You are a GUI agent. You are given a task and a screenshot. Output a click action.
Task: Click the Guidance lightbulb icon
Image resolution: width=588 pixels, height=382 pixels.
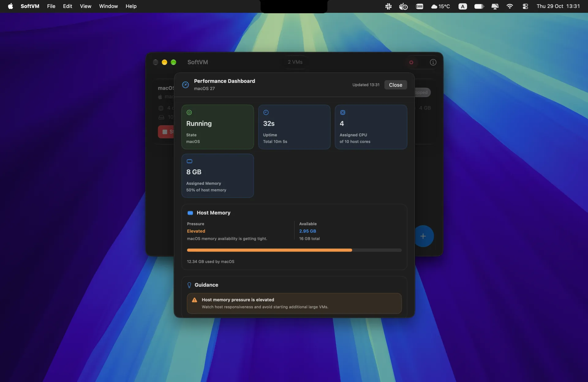189,285
